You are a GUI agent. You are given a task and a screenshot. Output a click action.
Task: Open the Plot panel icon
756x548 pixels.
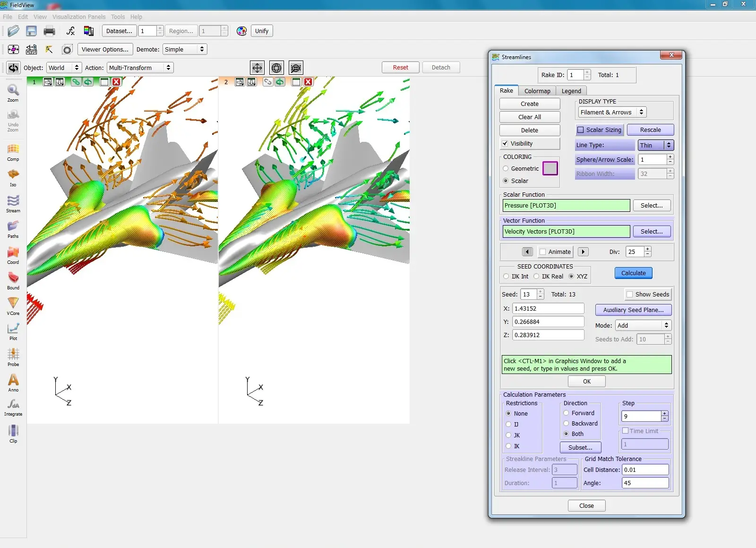[x=13, y=331]
